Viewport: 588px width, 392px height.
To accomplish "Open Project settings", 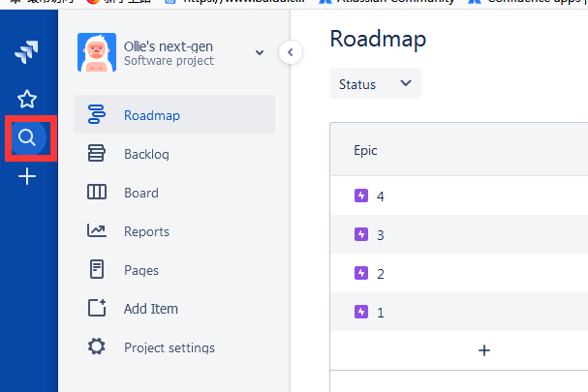I will [174, 347].
